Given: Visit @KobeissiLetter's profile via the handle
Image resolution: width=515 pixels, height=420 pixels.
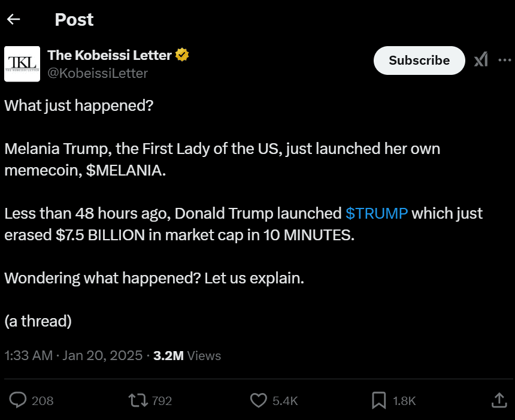Looking at the screenshot, I should 97,73.
